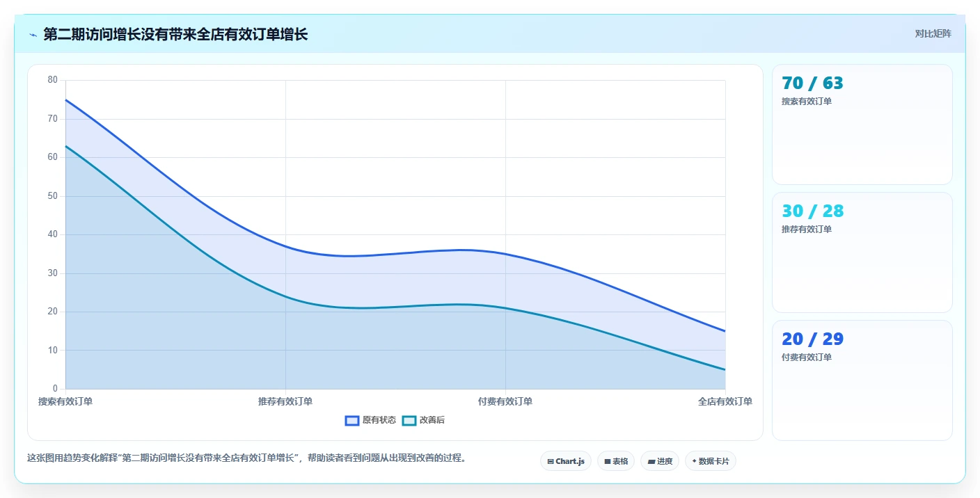Click the 付费有效订单 x-axis label
This screenshot has height=498, width=980.
505,401
